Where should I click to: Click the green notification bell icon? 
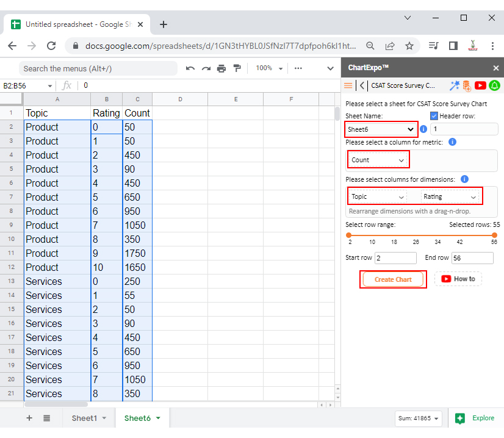click(x=495, y=85)
